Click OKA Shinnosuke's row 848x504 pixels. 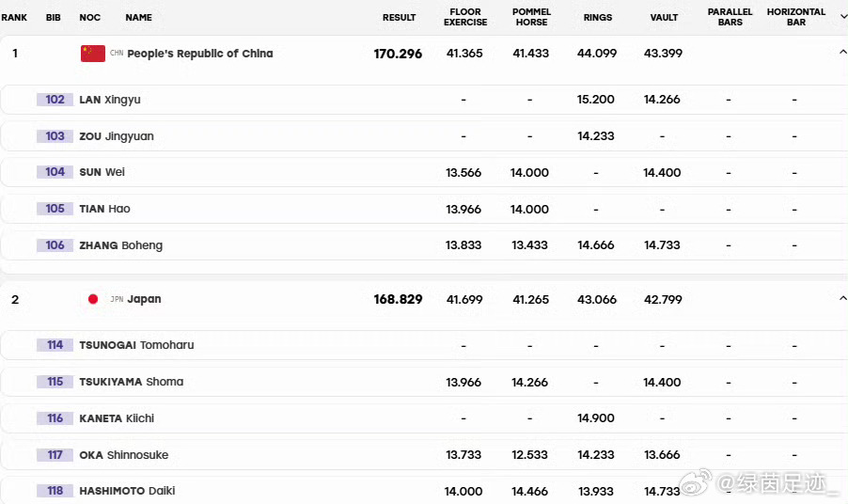pyautogui.click(x=424, y=455)
